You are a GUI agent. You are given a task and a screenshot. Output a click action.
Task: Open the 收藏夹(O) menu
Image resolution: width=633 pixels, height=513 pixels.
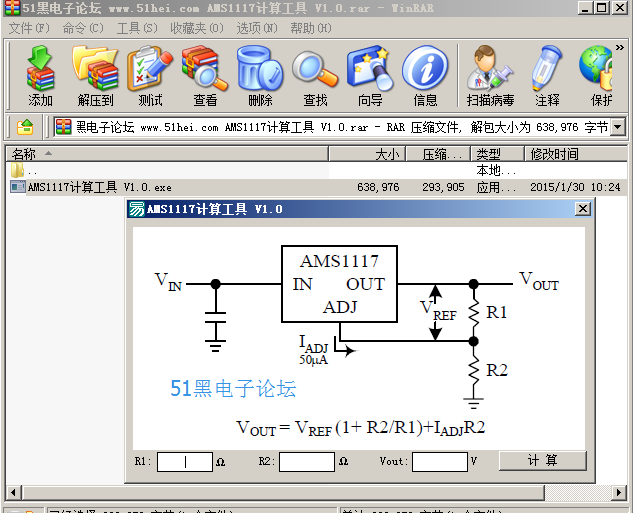coord(197,28)
